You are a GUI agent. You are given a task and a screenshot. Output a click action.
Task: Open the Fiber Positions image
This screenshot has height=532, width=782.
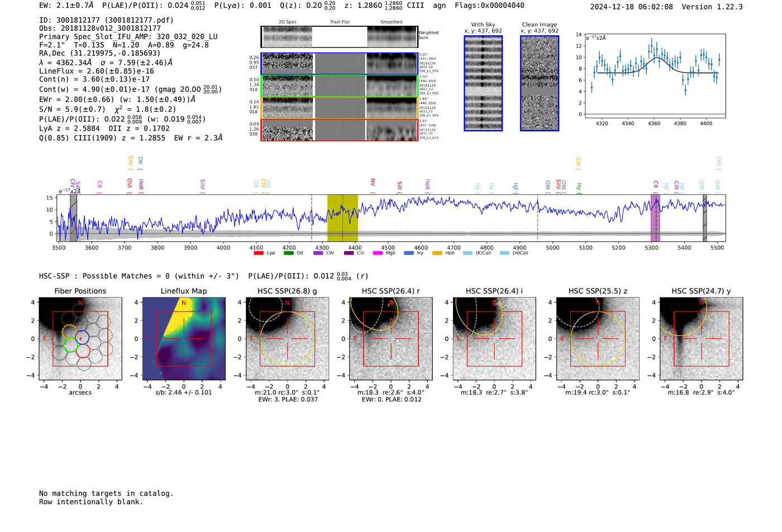click(x=80, y=339)
